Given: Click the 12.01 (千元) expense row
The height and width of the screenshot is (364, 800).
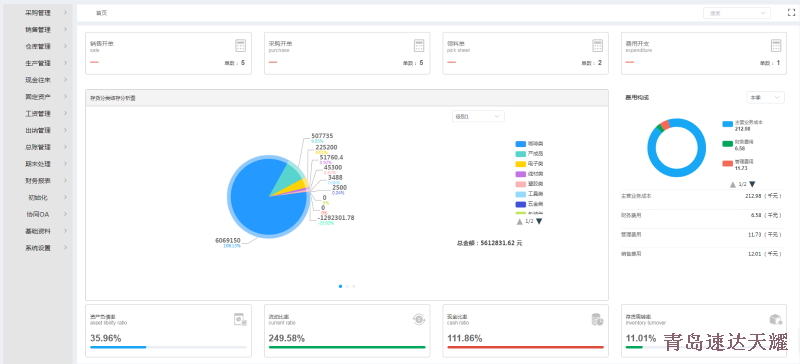Looking at the screenshot, I should 701,254.
